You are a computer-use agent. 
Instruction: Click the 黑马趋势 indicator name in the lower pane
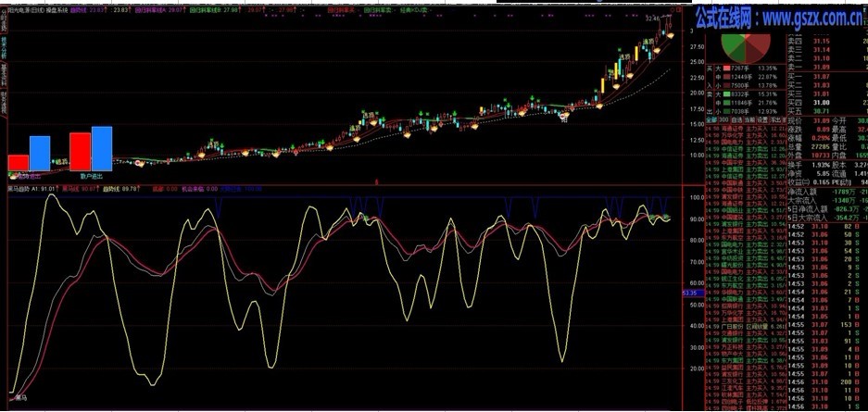point(17,189)
